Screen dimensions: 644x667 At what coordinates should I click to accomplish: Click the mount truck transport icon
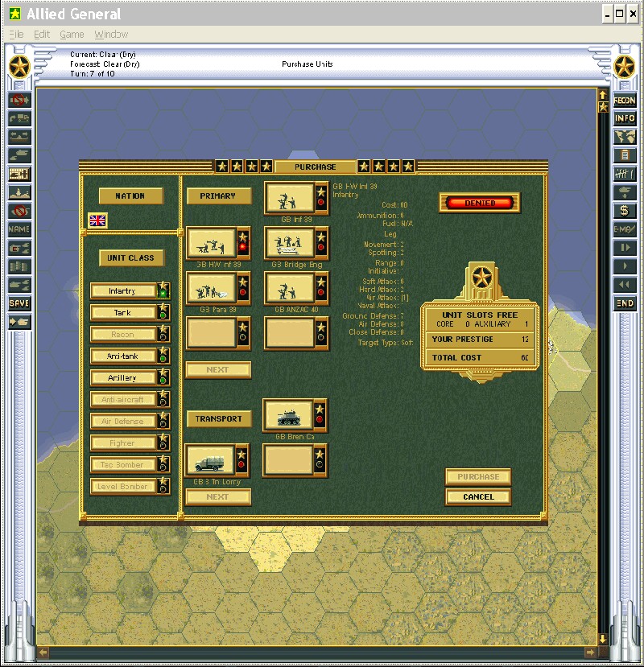coord(19,118)
